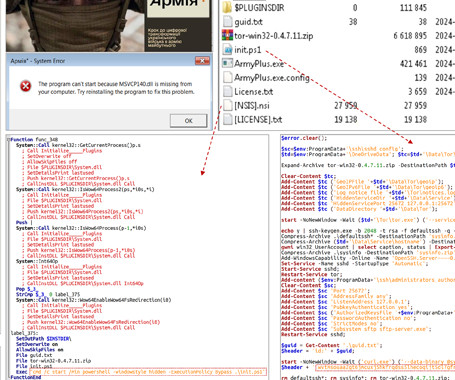
Task: Select the License.txt file icon
Action: pos(227,91)
